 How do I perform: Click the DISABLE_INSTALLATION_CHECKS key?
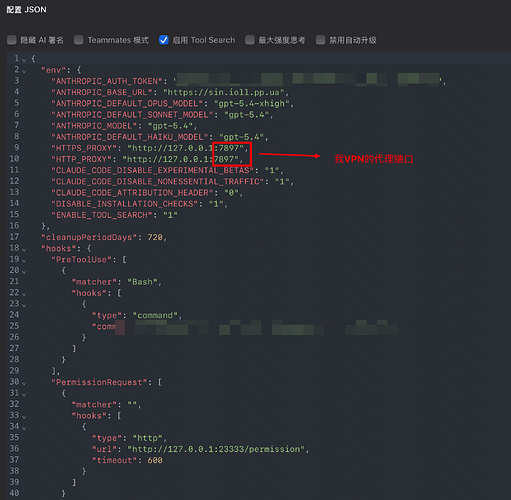(125, 204)
